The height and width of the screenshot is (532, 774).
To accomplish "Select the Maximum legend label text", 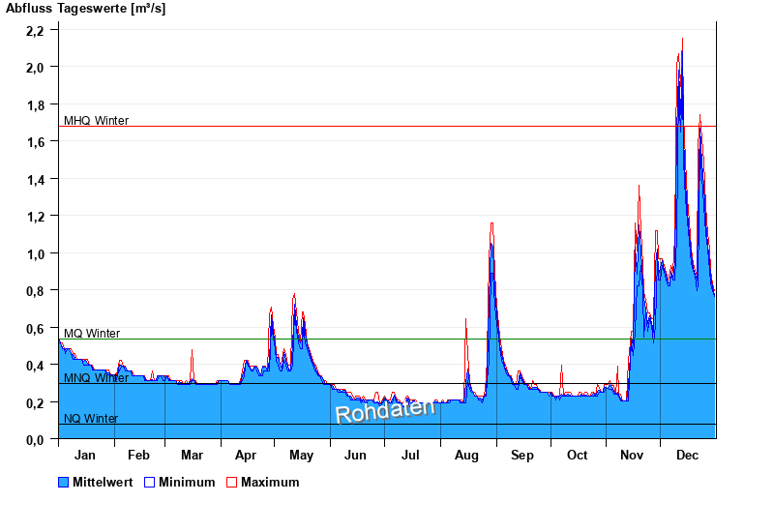I will pyautogui.click(x=270, y=482).
